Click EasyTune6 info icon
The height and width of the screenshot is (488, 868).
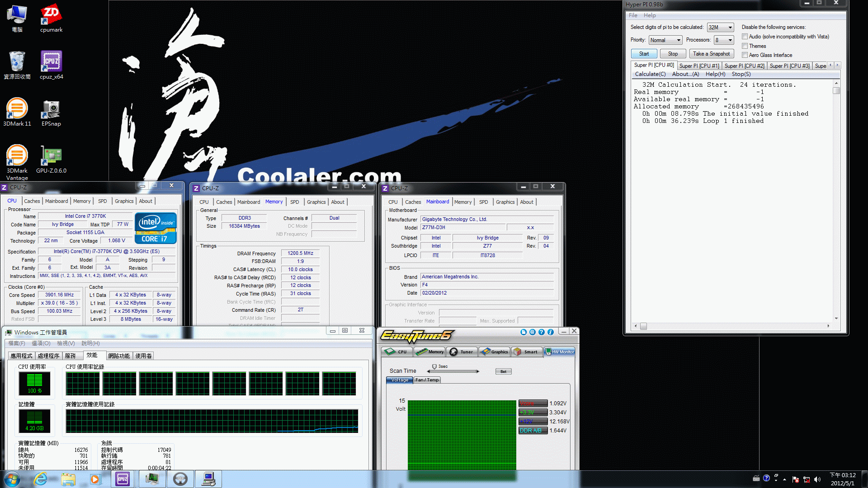(551, 332)
